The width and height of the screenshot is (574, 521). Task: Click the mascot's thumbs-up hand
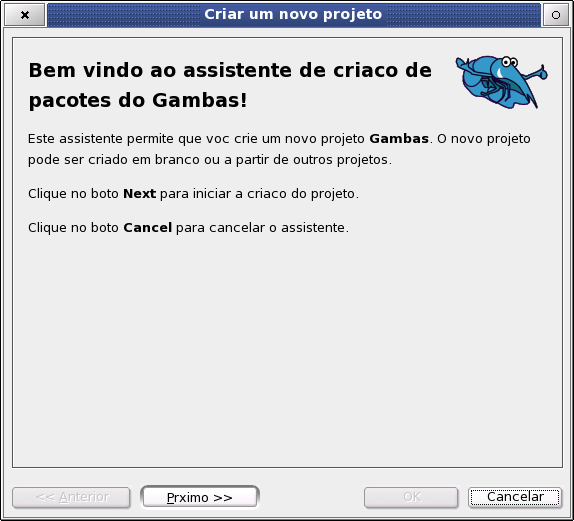[x=540, y=71]
